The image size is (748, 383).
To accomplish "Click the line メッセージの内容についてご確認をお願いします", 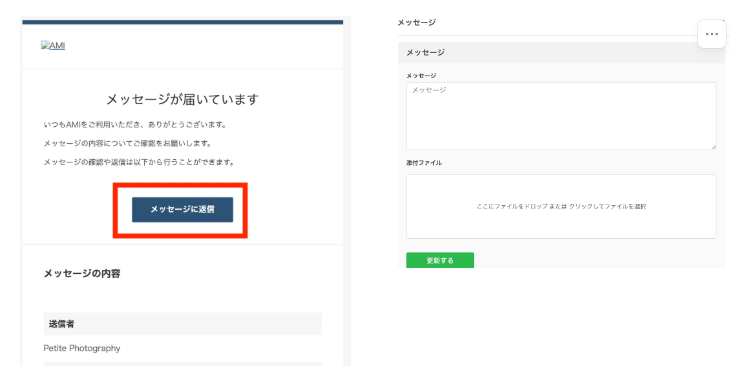I will point(127,143).
